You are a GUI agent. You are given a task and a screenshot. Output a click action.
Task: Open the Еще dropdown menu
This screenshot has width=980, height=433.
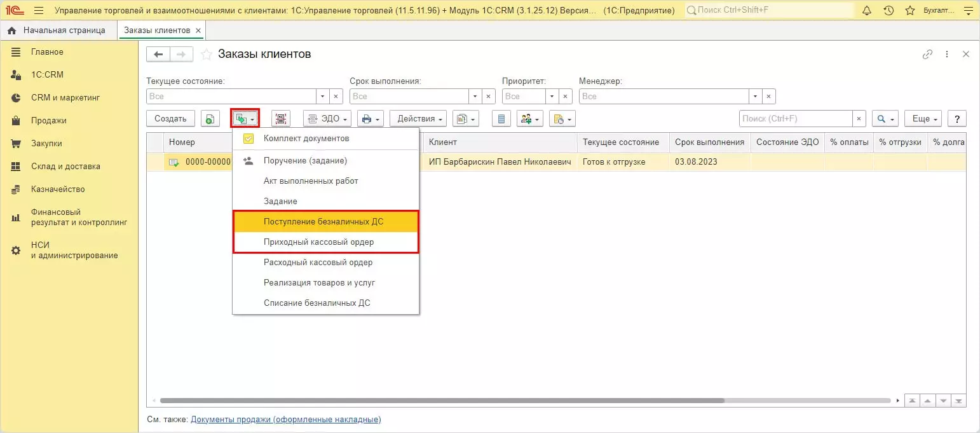923,119
